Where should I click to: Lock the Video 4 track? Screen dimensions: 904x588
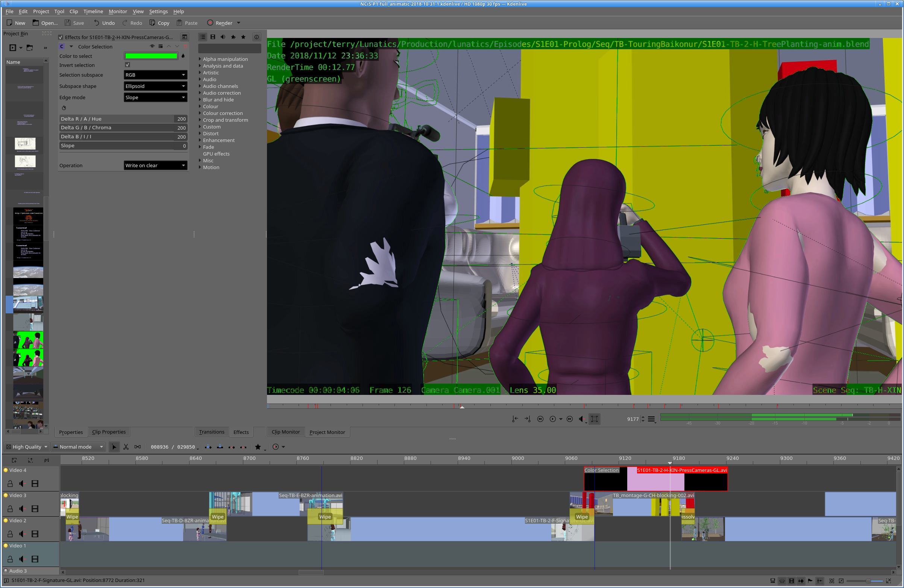pyautogui.click(x=10, y=484)
